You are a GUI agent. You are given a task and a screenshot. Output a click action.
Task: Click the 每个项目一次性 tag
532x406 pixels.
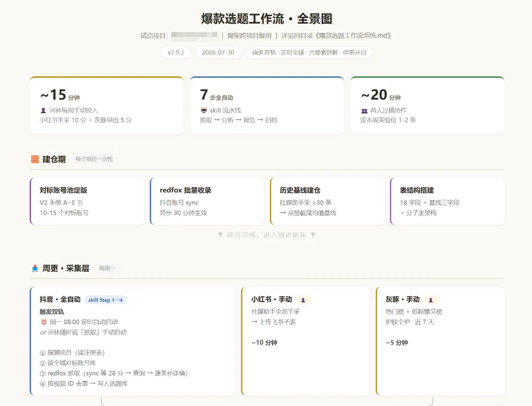click(94, 159)
